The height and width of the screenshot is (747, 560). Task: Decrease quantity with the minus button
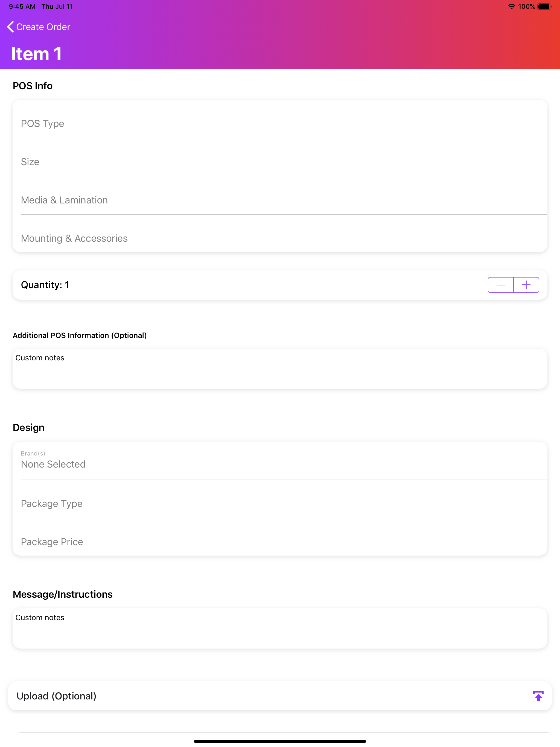point(501,285)
